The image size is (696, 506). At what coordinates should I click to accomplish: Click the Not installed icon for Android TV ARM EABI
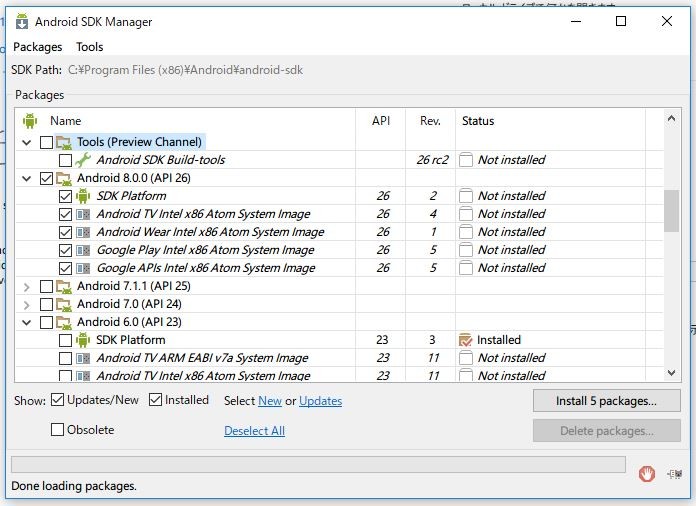466,358
